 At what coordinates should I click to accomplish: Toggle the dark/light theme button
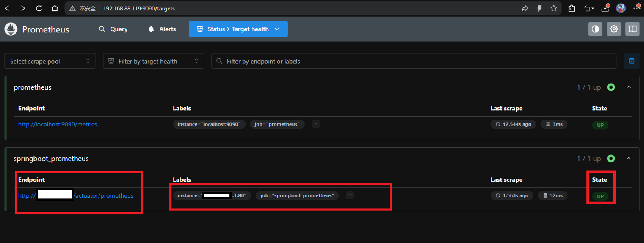coord(595,29)
